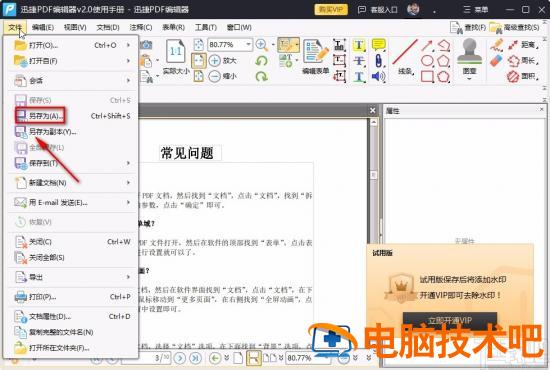550x370 pixels.
Task: Open the 表单(R) menu
Action: tap(174, 27)
